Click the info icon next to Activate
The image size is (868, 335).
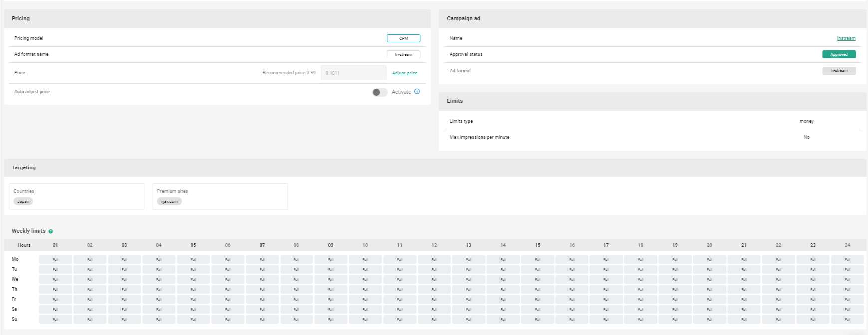point(417,92)
